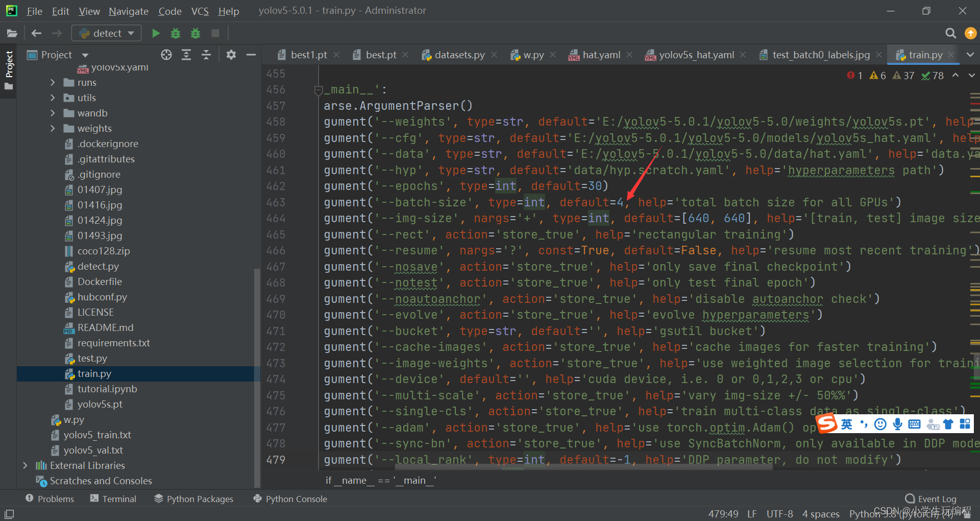The height and width of the screenshot is (521, 980).
Task: Expand the wandb folder
Action: point(53,113)
